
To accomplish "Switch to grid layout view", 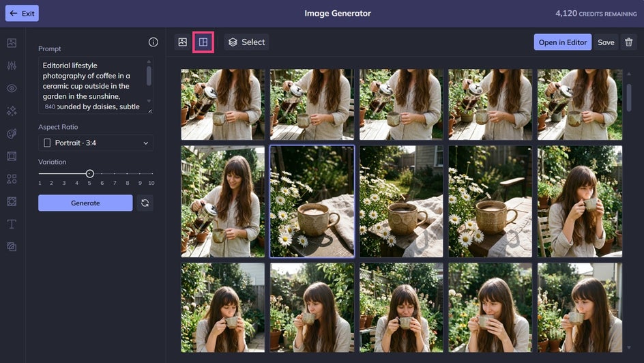I will pos(203,42).
